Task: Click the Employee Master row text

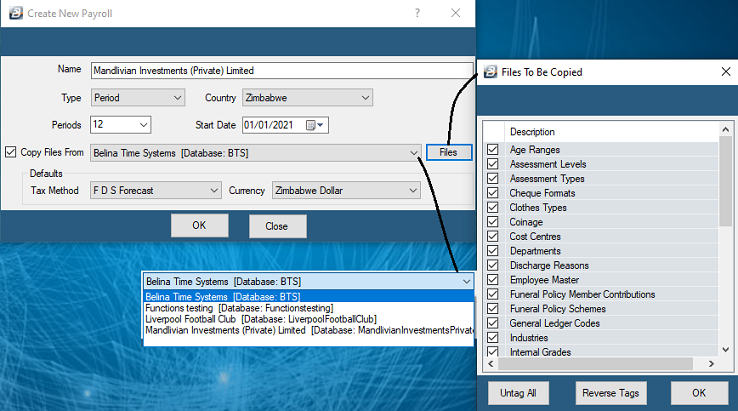Action: (544, 280)
